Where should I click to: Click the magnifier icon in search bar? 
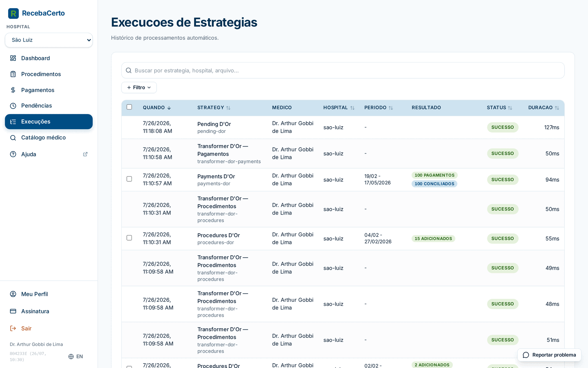pyautogui.click(x=129, y=70)
